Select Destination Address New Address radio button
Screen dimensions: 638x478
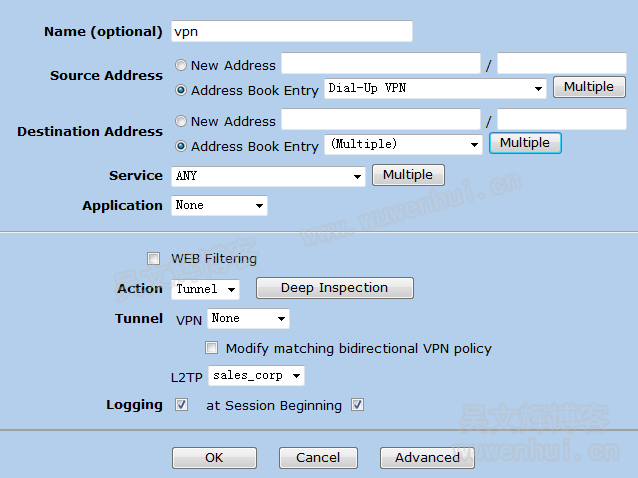pos(181,121)
